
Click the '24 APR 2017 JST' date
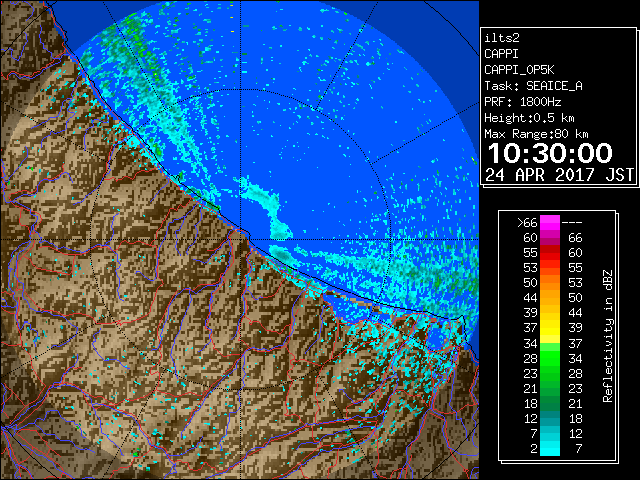coord(559,174)
